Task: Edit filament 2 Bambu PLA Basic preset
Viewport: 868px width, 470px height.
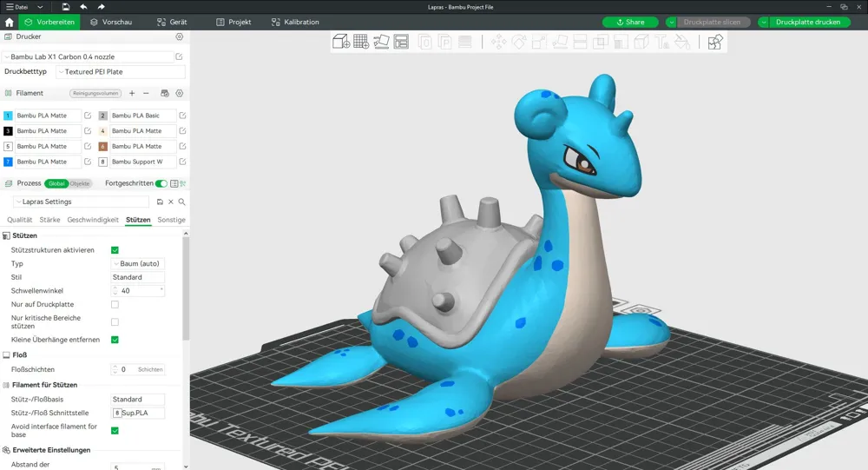Action: point(182,116)
